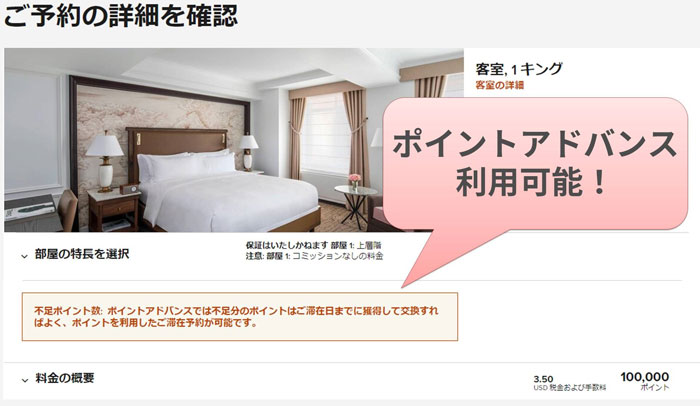Click the 保証はいたしかねます 上層階 note

(313, 245)
